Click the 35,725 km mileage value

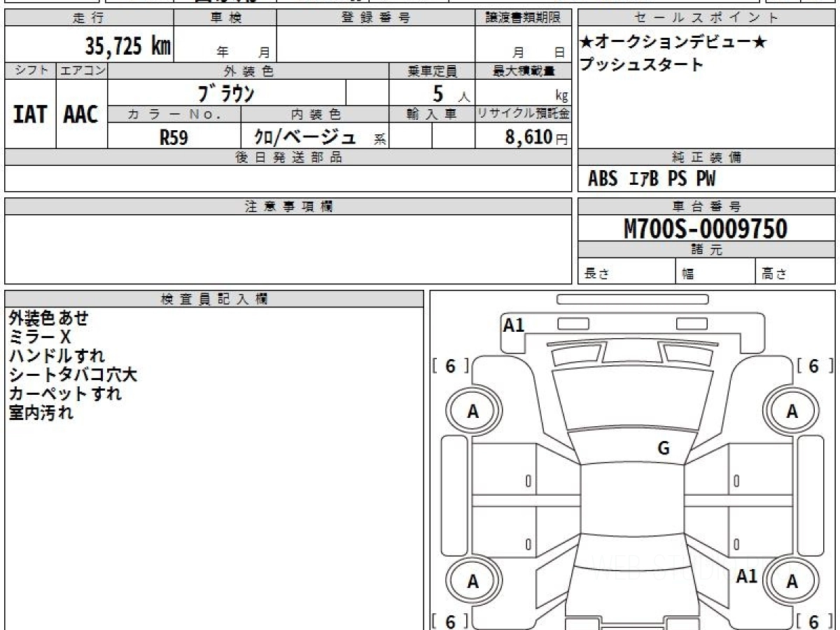tap(128, 45)
